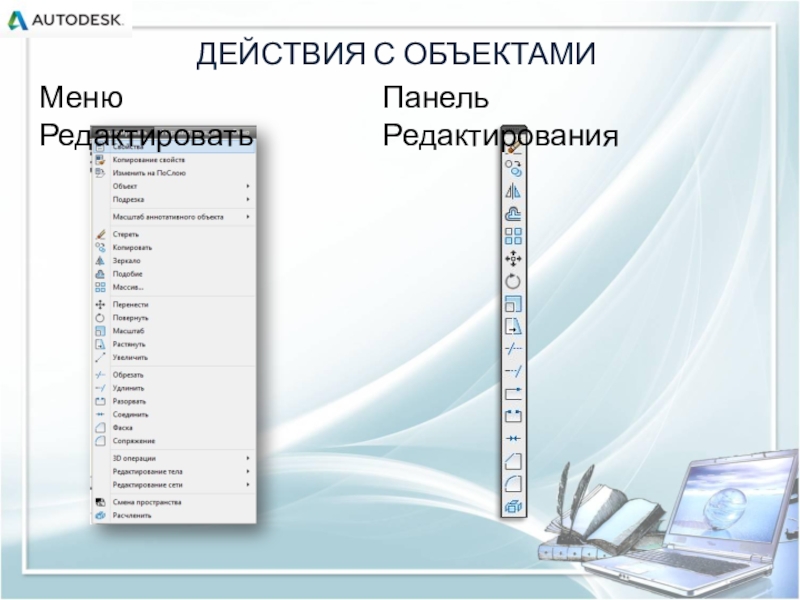Choose Растянуть from the edit menu
Viewport: 800px width, 600px height.
pos(173,344)
